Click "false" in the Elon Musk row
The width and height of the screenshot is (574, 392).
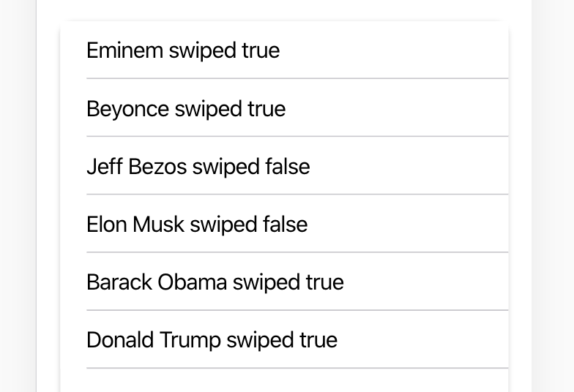[x=286, y=224]
